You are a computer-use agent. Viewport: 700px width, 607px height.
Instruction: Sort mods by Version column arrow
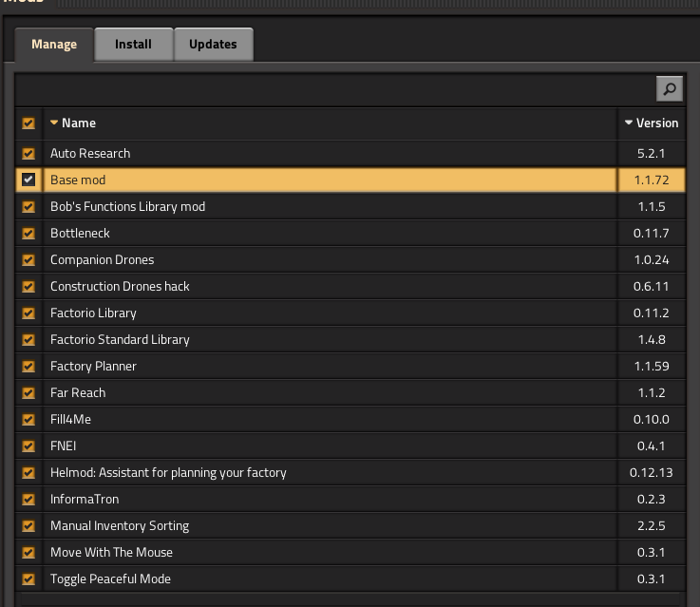pos(629,123)
